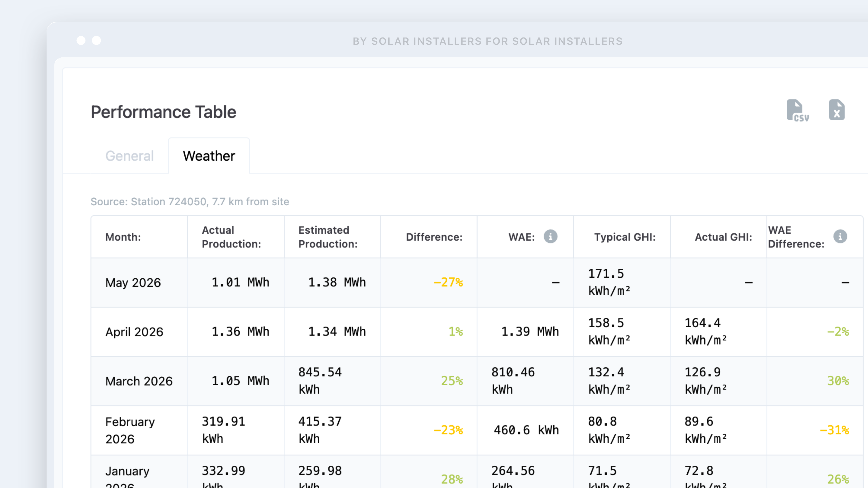Click the Difference column header

[x=434, y=237]
